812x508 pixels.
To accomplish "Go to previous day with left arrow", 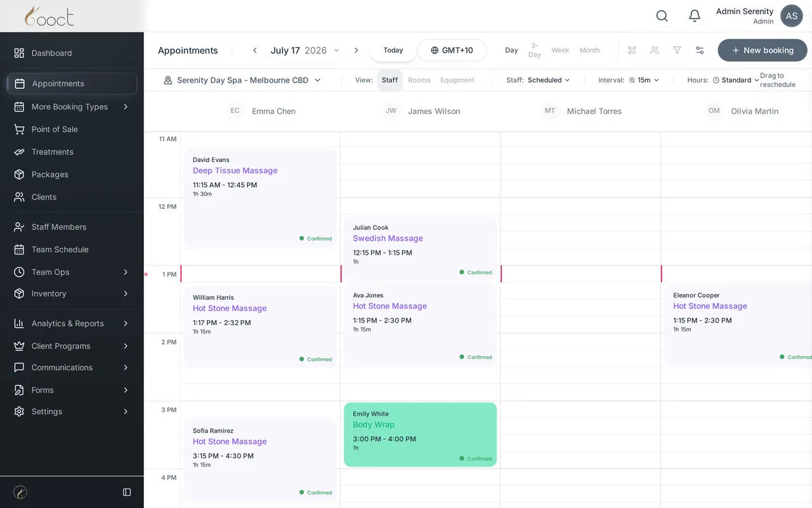I will 255,50.
